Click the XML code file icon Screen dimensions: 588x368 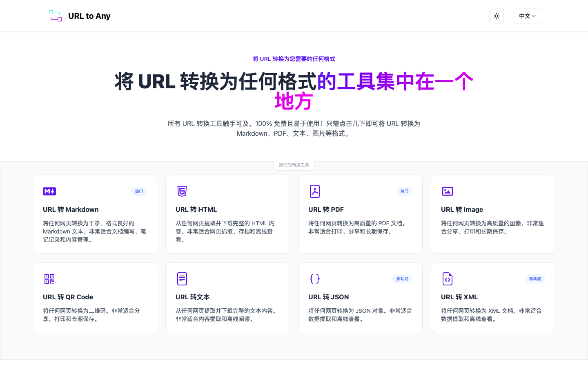click(448, 279)
